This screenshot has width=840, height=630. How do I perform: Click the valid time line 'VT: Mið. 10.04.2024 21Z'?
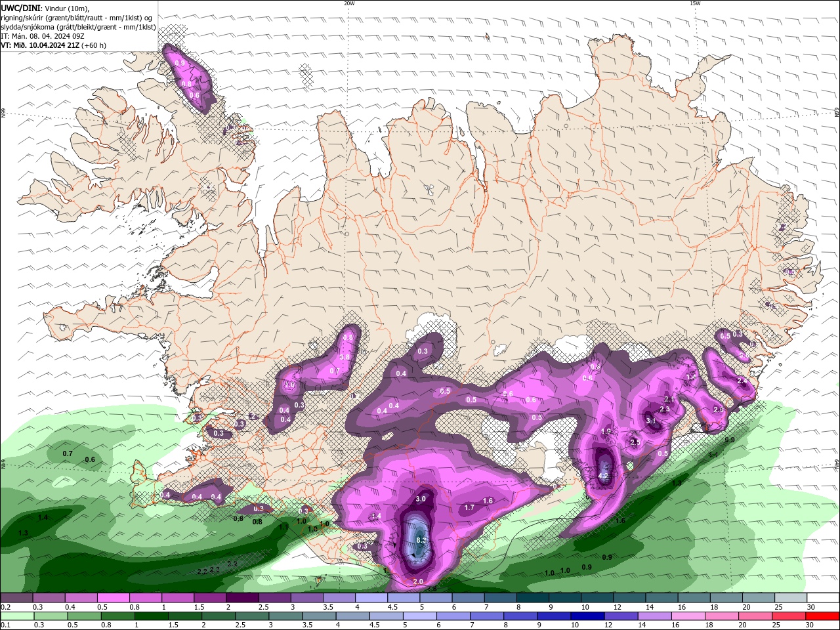coord(40,45)
